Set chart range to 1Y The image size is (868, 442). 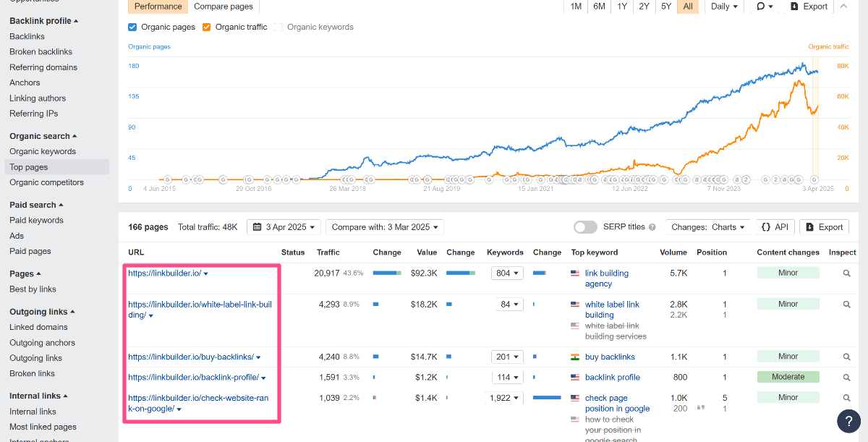point(622,7)
